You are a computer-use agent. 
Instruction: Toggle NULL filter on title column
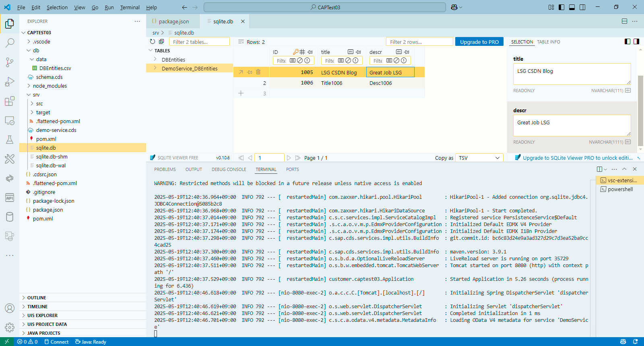point(348,60)
